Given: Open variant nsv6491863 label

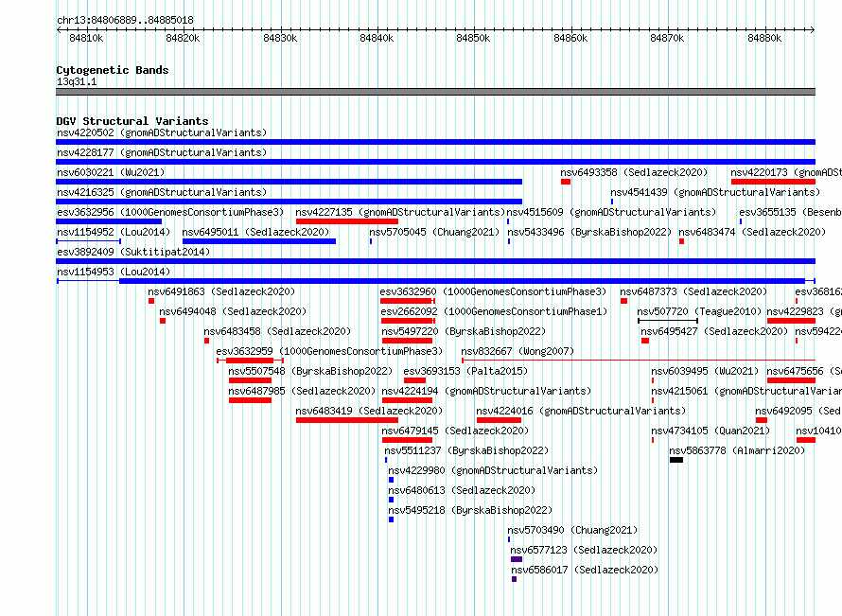Looking at the screenshot, I should point(221,291).
